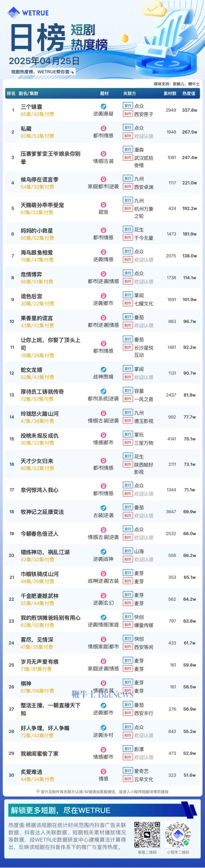Select the 题材 column header

click(104, 93)
